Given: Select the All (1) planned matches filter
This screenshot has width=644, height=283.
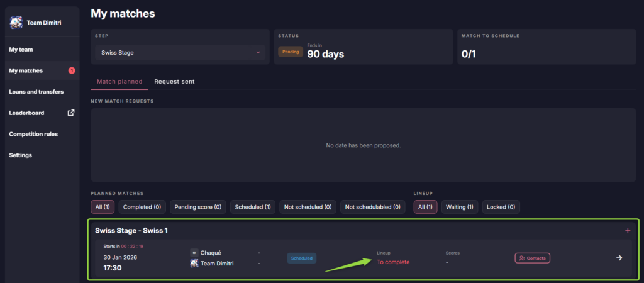Looking at the screenshot, I should (102, 207).
